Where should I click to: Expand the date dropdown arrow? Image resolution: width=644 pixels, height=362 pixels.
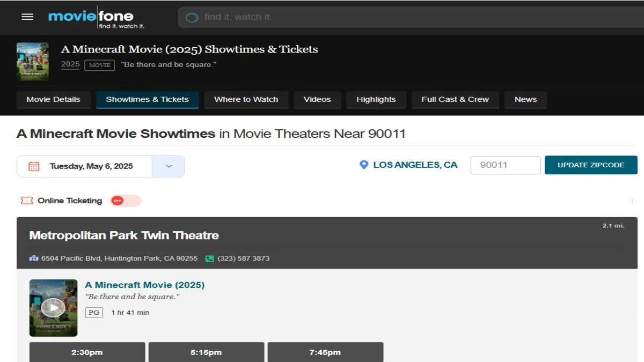[169, 166]
